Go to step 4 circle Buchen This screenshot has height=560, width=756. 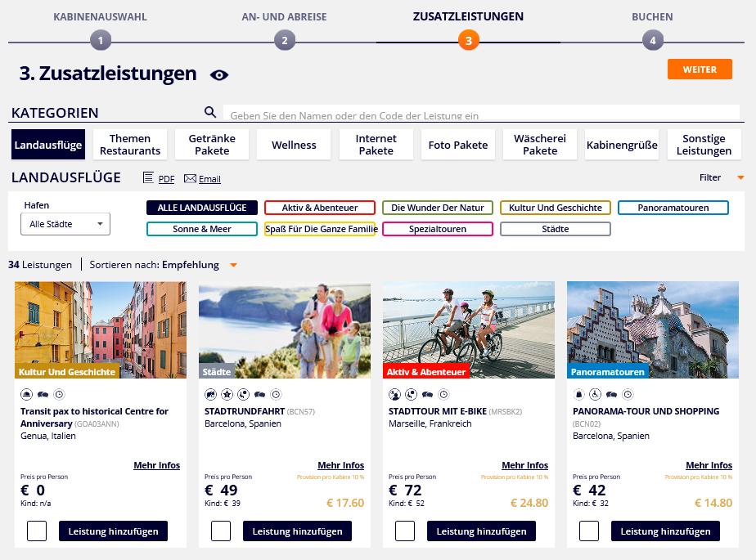point(653,41)
